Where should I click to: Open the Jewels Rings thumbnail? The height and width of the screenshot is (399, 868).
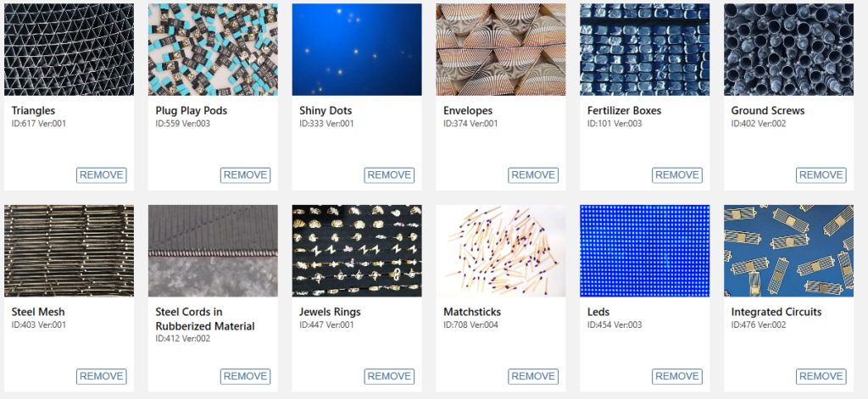(357, 252)
